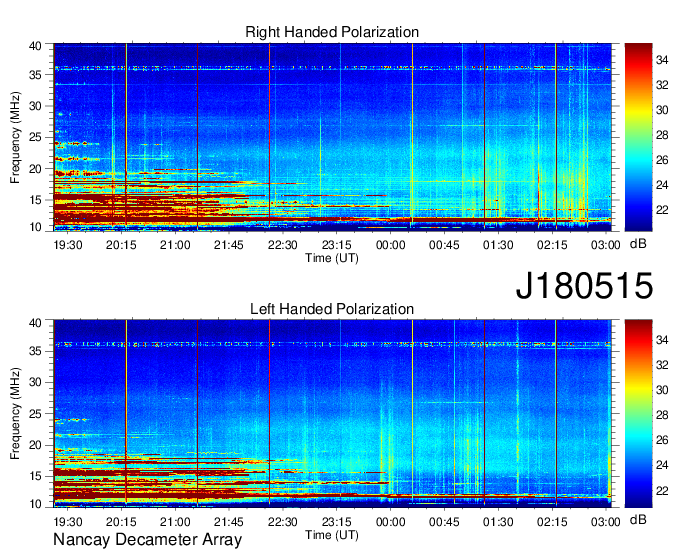Click '22:30' tick on left-handed plot time axis
The height and width of the screenshot is (552, 680).
click(x=283, y=521)
